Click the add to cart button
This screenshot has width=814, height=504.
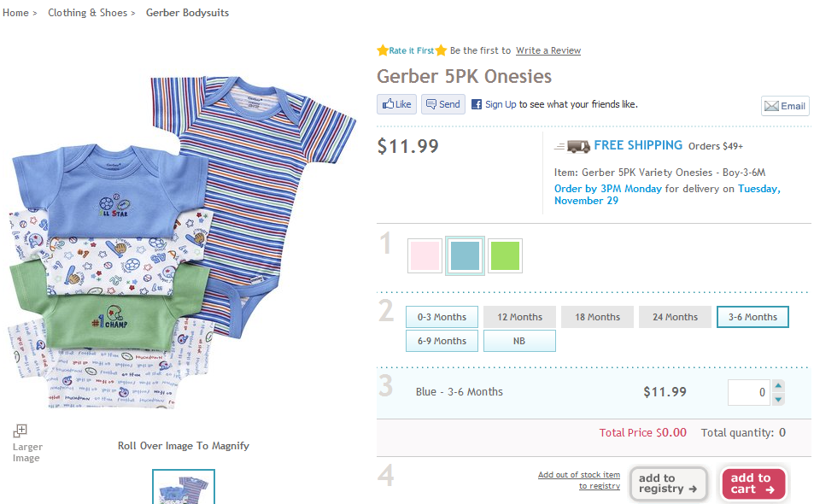[x=753, y=483]
